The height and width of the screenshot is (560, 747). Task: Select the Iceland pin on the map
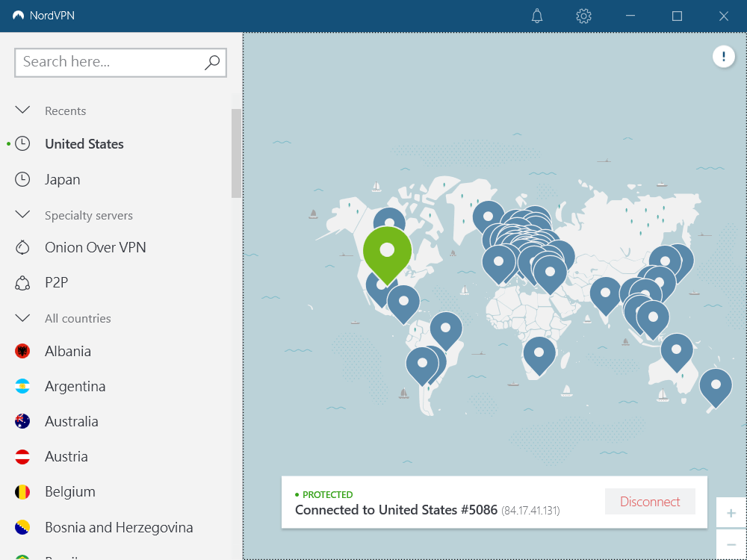[488, 217]
